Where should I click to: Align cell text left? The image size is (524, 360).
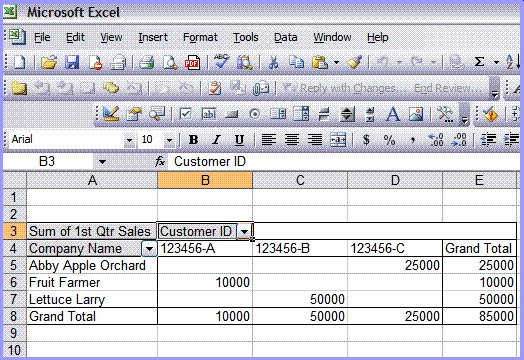[x=268, y=139]
